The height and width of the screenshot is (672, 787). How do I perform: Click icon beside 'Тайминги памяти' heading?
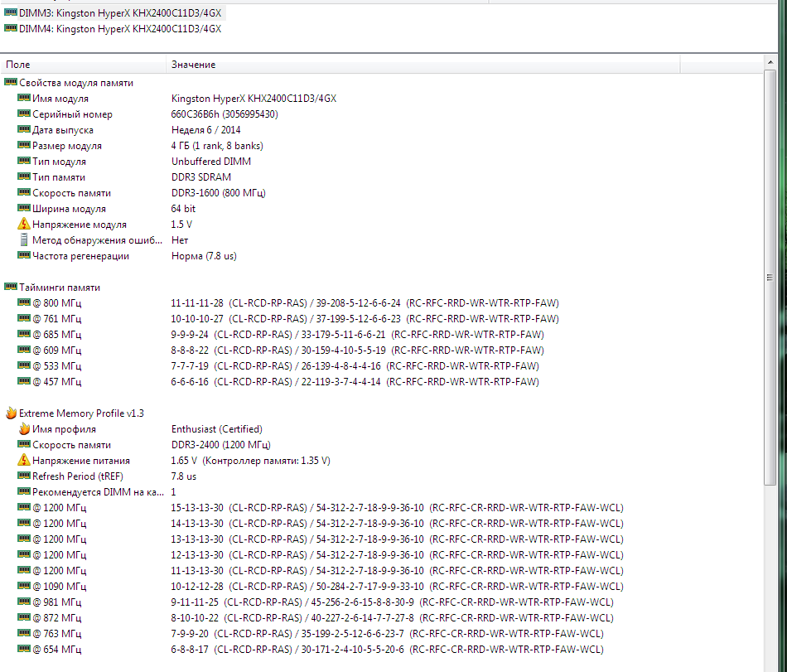11,287
